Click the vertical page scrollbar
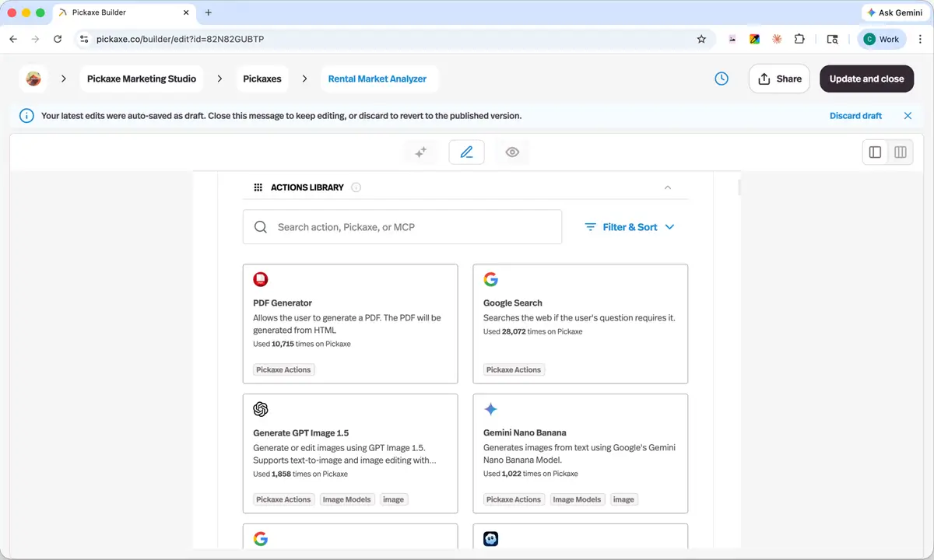Screen dimensions: 934x560 coord(739,187)
